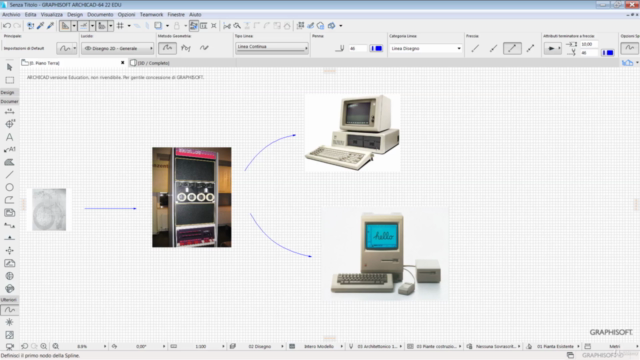The image size is (640, 360).
Task: Click the blue arrowhead pen color swatch
Action: 608,53
